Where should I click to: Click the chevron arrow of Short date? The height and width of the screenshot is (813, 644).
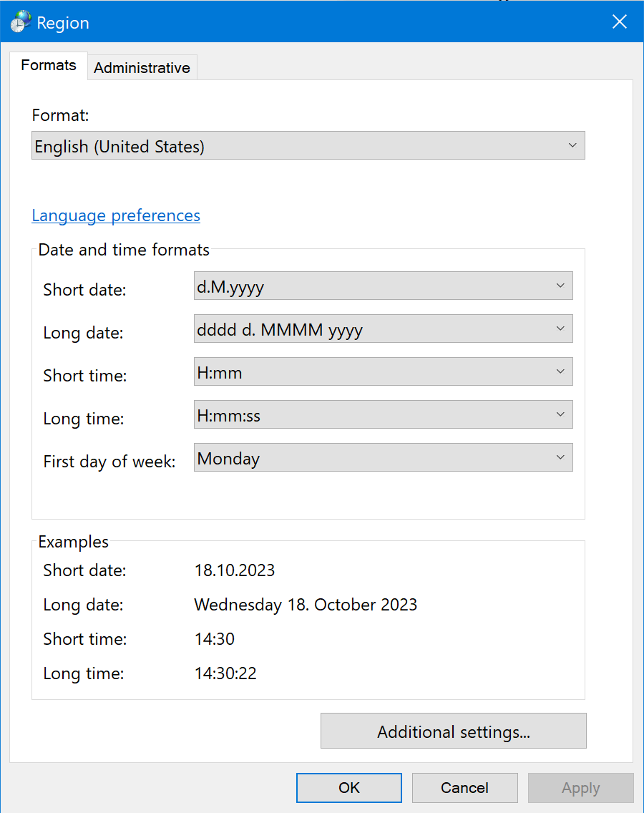coord(560,286)
